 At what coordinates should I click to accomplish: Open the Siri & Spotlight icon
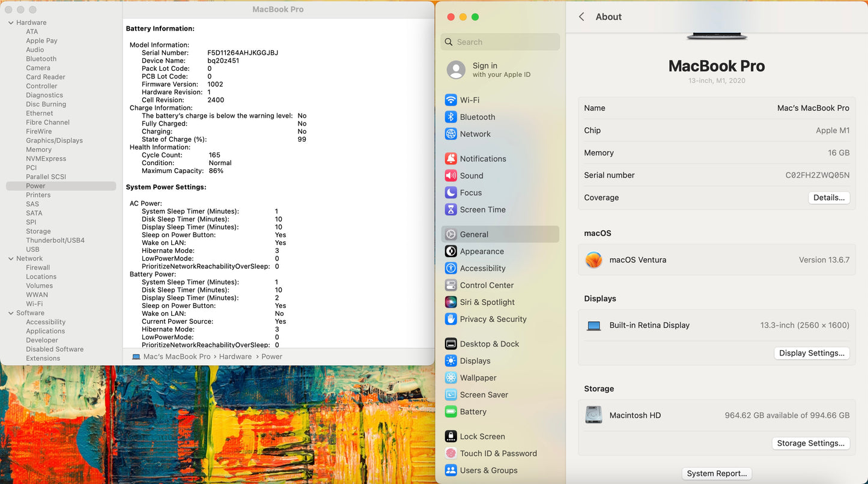click(x=451, y=302)
